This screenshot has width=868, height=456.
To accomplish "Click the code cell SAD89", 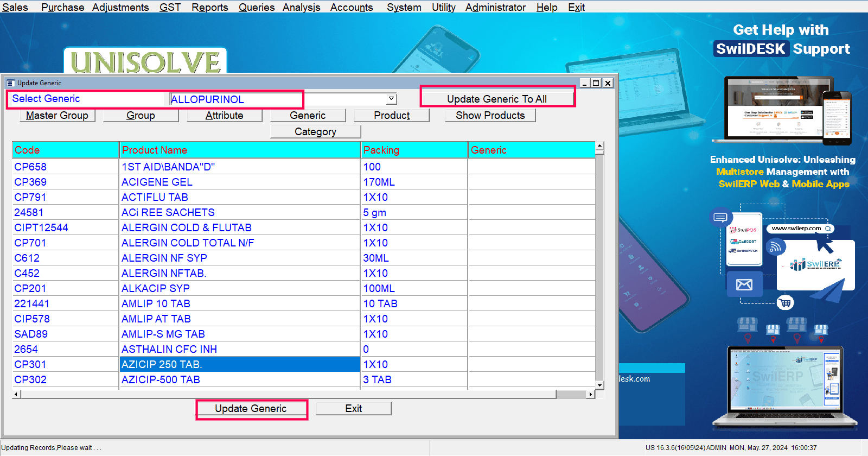I will (x=66, y=334).
